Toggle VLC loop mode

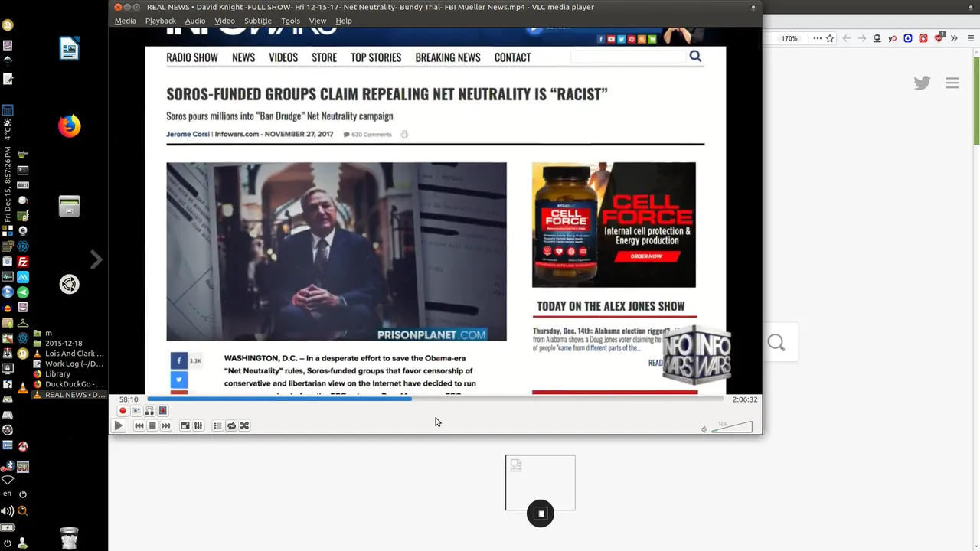231,425
